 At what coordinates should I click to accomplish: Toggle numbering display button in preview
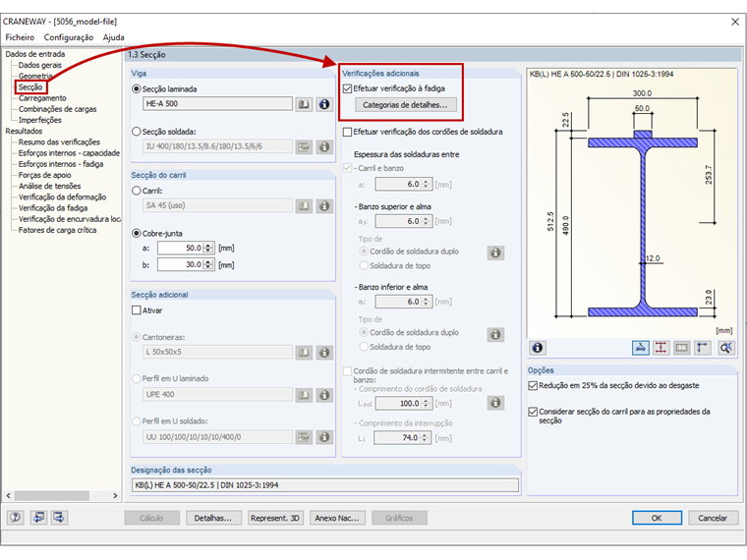coord(682,348)
